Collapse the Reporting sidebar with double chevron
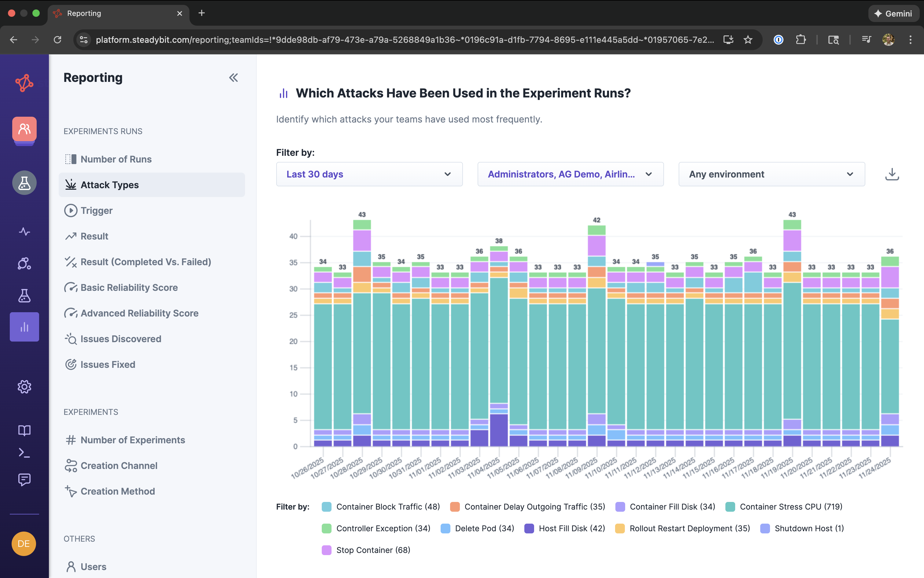The width and height of the screenshot is (924, 578). (233, 78)
